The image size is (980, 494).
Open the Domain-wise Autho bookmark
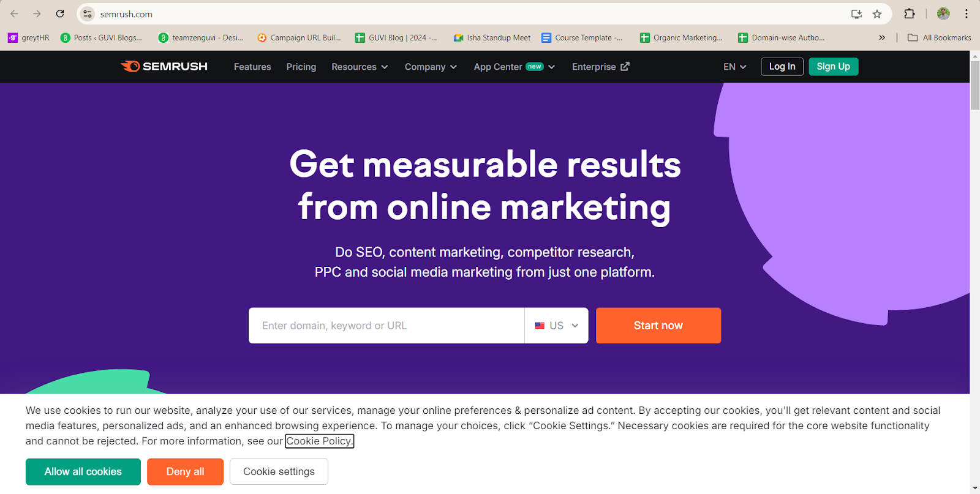pyautogui.click(x=782, y=37)
